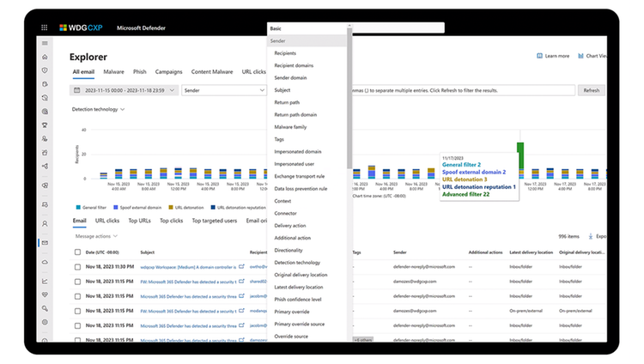The height and width of the screenshot is (364, 644).
Task: Tick checkbox for second email row
Action: pos(77,282)
